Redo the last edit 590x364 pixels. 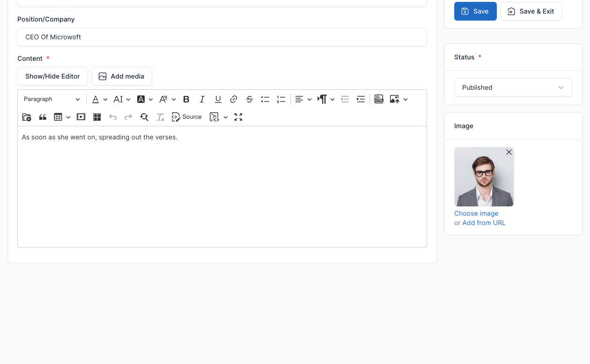tap(128, 117)
